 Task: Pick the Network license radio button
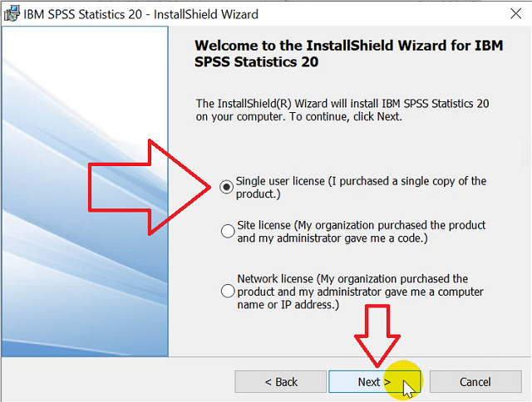pos(228,292)
